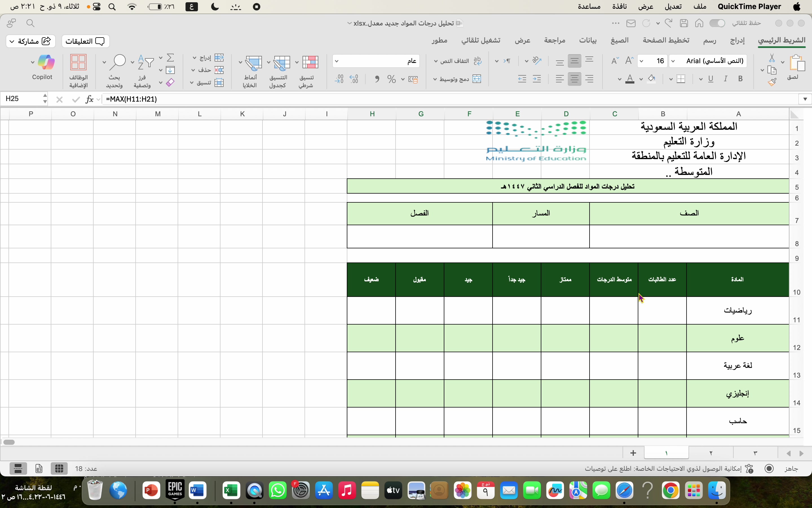Click the increase indent icon
Image resolution: width=812 pixels, height=508 pixels.
[x=522, y=79]
